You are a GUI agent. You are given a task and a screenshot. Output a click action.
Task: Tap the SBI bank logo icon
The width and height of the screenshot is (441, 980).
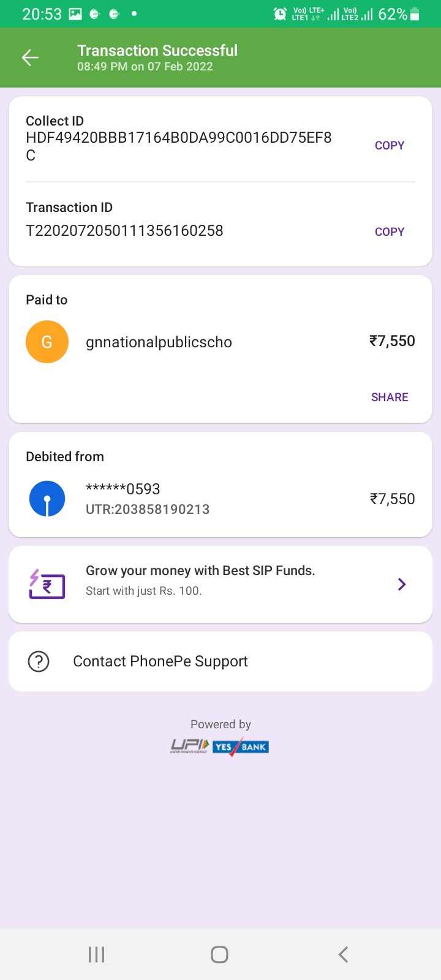pyautogui.click(x=47, y=499)
